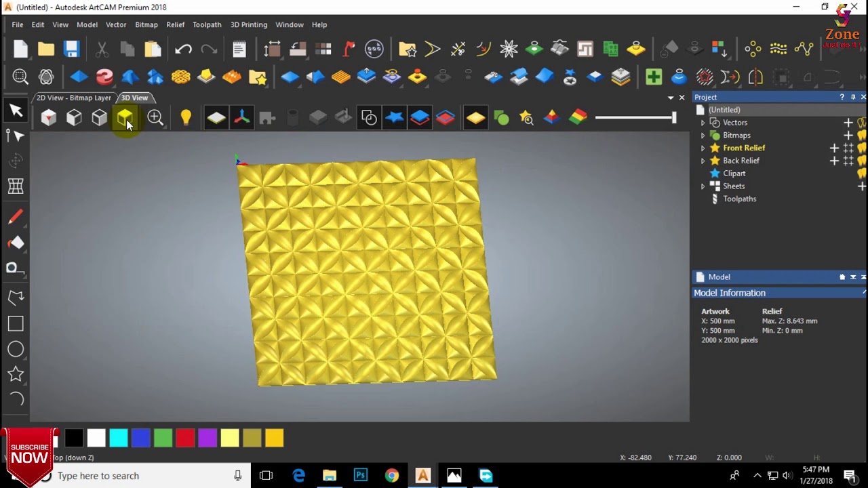Expand the Back Relief tree node

703,161
